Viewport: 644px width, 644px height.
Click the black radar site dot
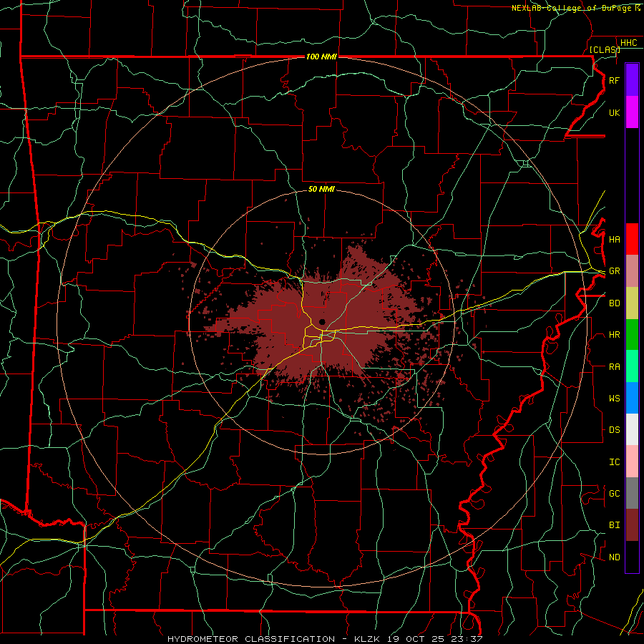click(x=322, y=321)
